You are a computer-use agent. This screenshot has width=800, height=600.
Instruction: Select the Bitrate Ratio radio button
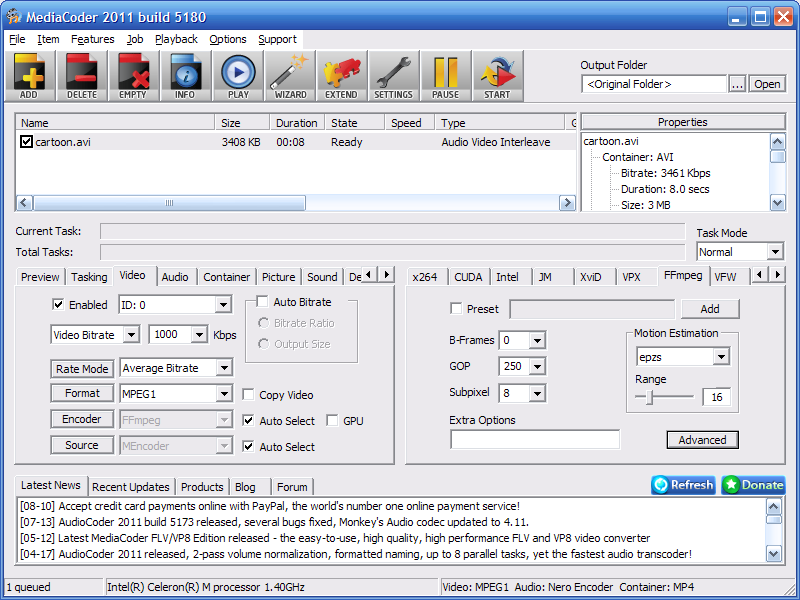click(x=263, y=323)
